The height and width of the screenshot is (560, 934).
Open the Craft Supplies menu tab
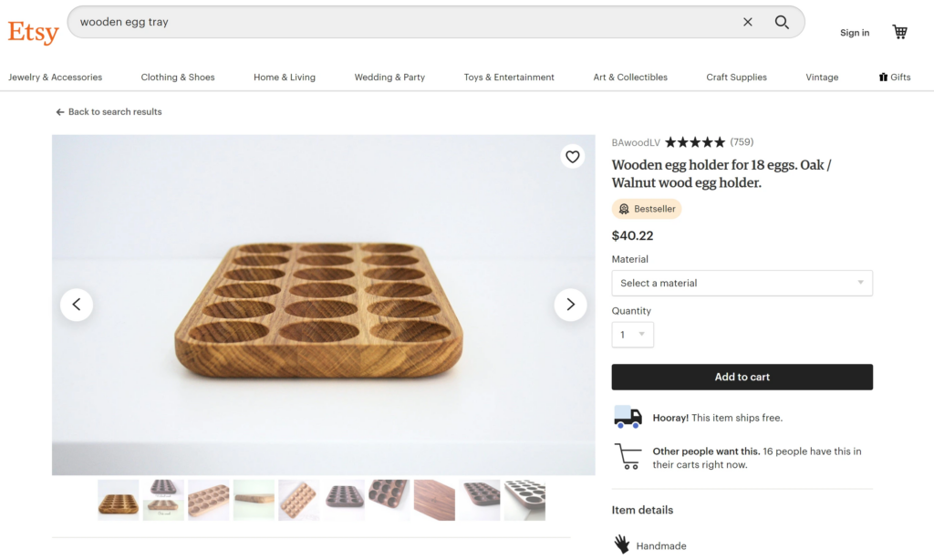tap(736, 77)
